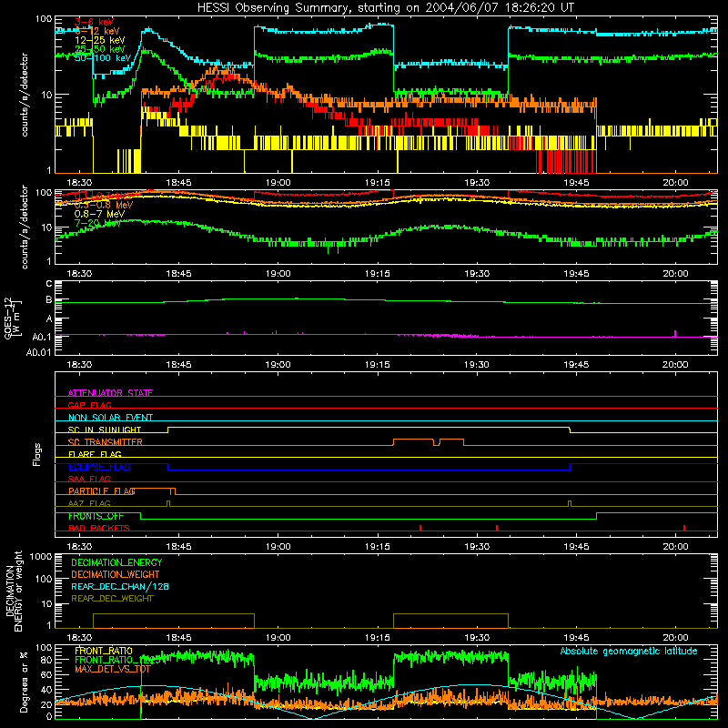Click the C class tick on GOES axis
The width and height of the screenshot is (728, 728).
[x=49, y=284]
